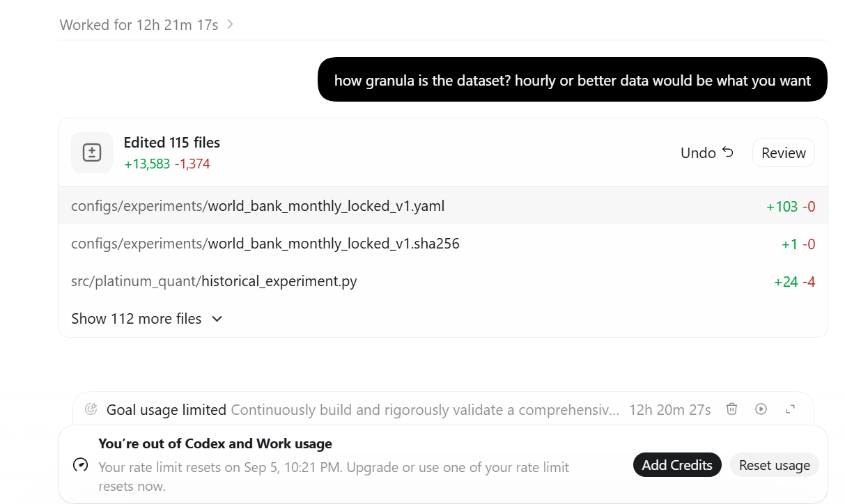Expand the goal panel with the expand icon
The height and width of the screenshot is (504, 845).
tap(790, 409)
